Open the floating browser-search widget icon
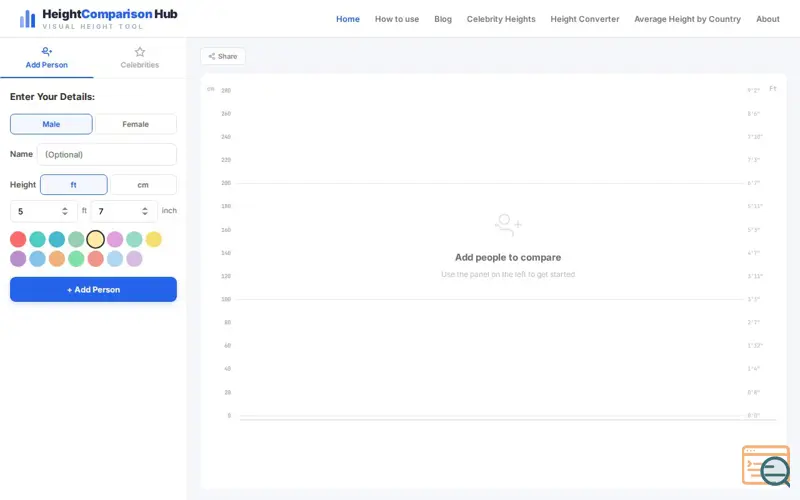800x500 pixels. click(x=766, y=466)
